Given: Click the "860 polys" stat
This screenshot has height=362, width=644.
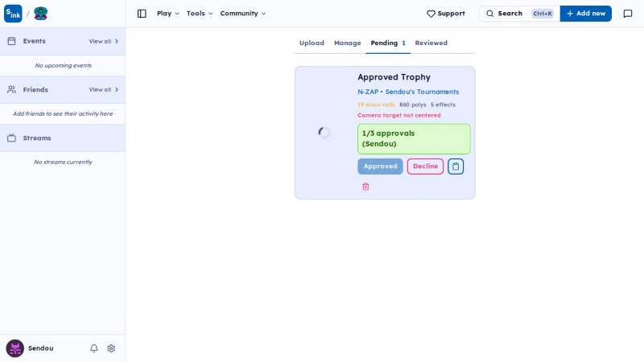Looking at the screenshot, I should pos(413,105).
